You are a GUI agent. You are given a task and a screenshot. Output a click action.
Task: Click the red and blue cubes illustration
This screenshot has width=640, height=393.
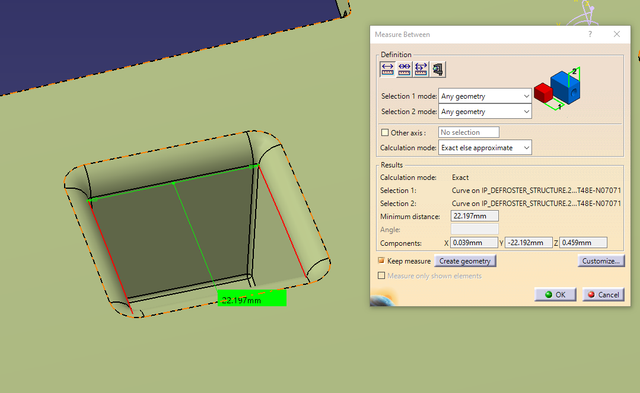click(x=557, y=89)
